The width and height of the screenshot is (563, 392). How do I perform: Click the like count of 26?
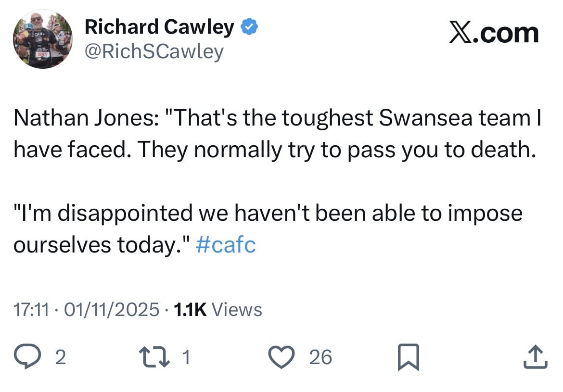coord(320,358)
